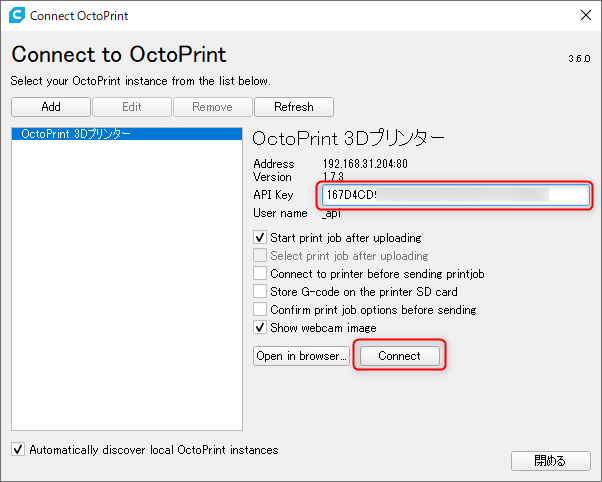Select OctoPrint 3Dプリンター in the list
The width and height of the screenshot is (602, 482).
[127, 134]
